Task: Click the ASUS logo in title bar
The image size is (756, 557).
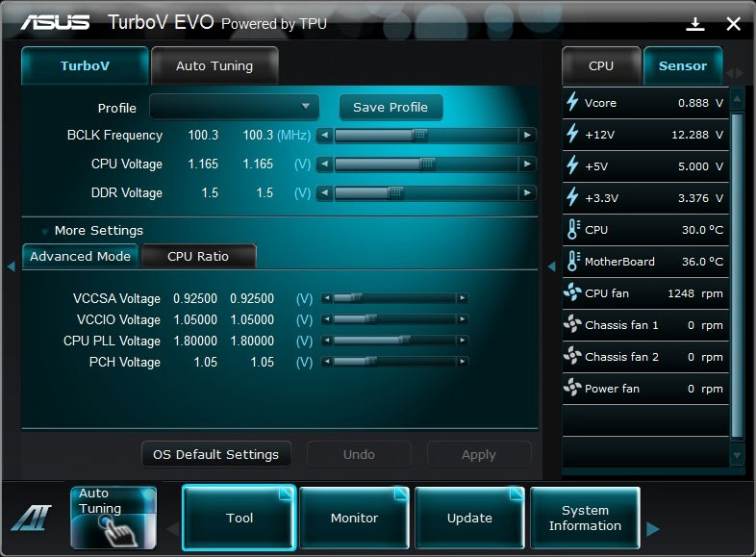Action: pyautogui.click(x=55, y=23)
